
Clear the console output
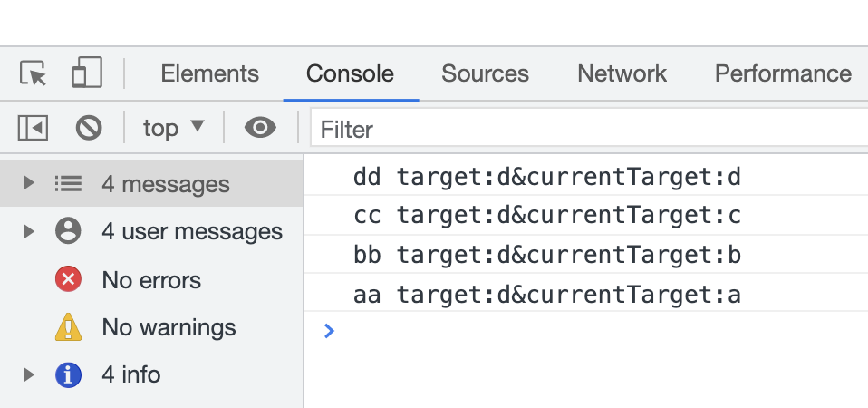(x=88, y=129)
